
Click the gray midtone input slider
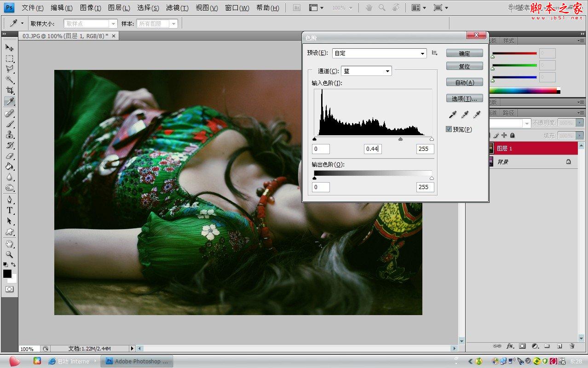tap(400, 139)
